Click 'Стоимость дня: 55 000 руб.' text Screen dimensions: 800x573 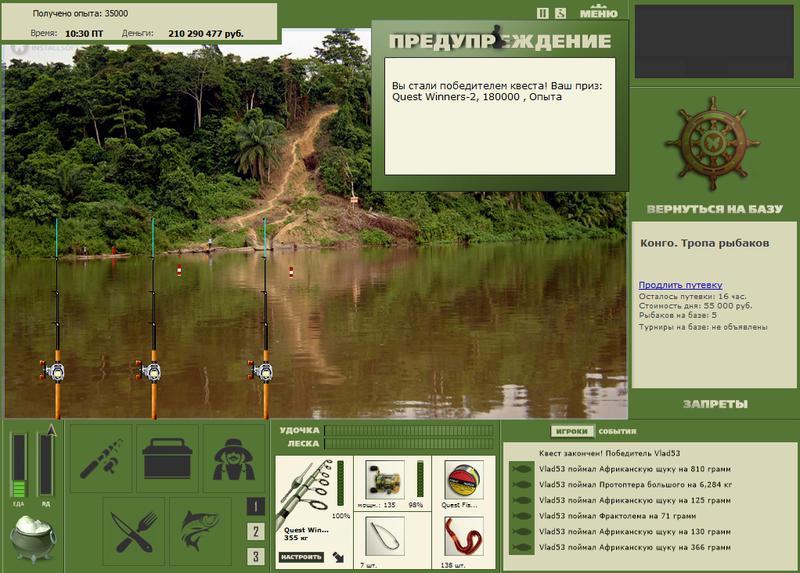pyautogui.click(x=695, y=306)
